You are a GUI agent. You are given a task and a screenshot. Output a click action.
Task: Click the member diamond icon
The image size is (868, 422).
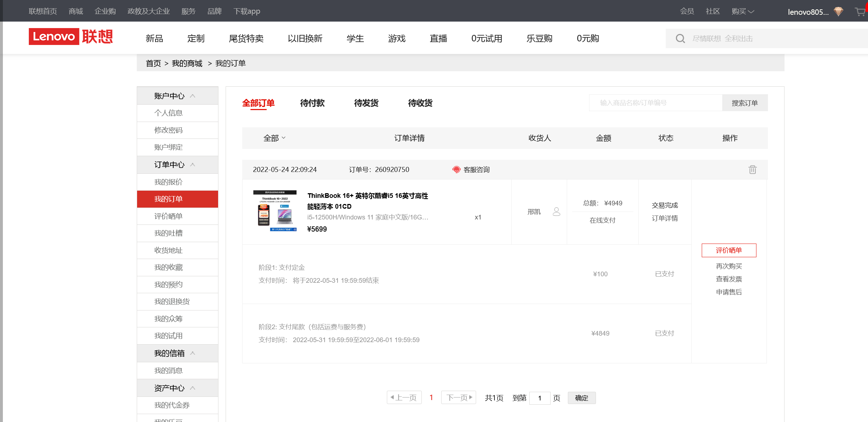click(x=838, y=12)
